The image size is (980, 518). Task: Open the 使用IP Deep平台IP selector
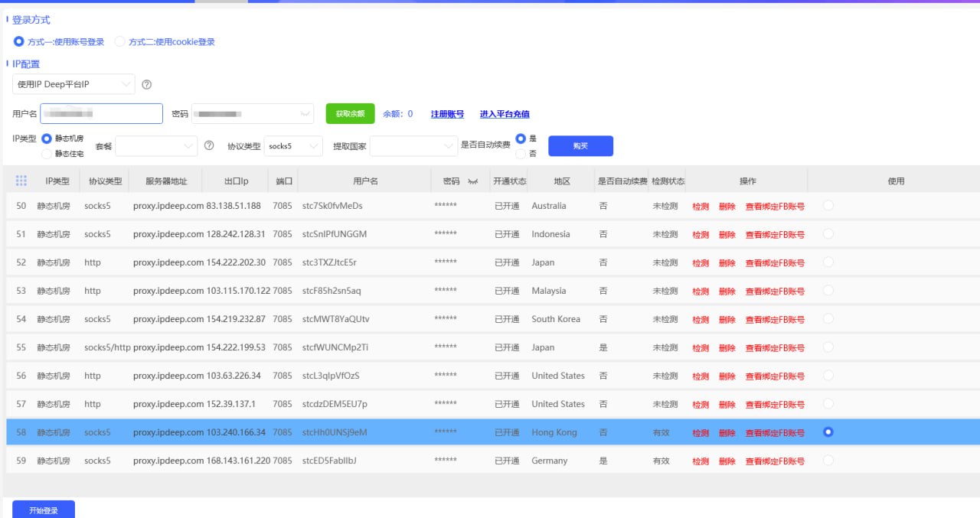click(73, 84)
